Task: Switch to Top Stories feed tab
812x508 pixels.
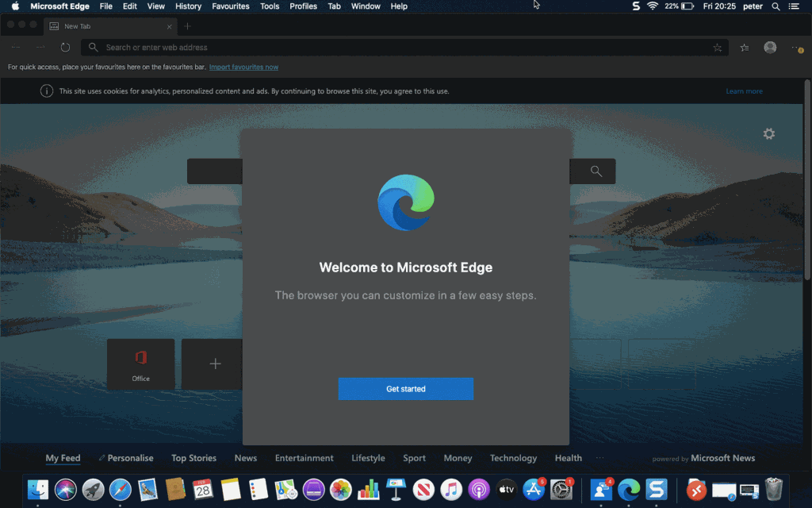Action: point(193,458)
